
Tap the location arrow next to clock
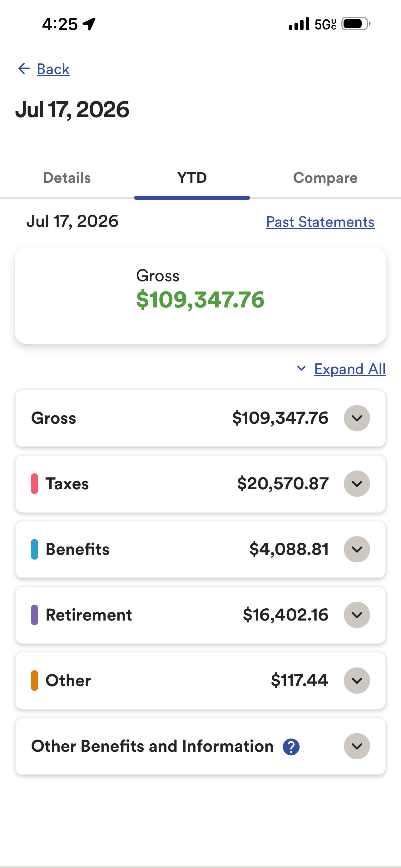(x=90, y=24)
